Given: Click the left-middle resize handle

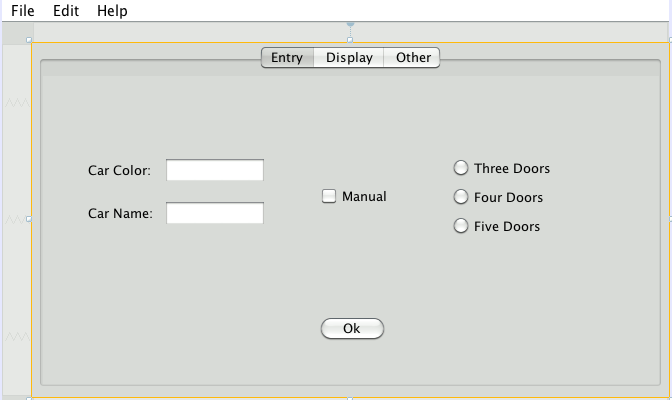Looking at the screenshot, I should [29, 219].
